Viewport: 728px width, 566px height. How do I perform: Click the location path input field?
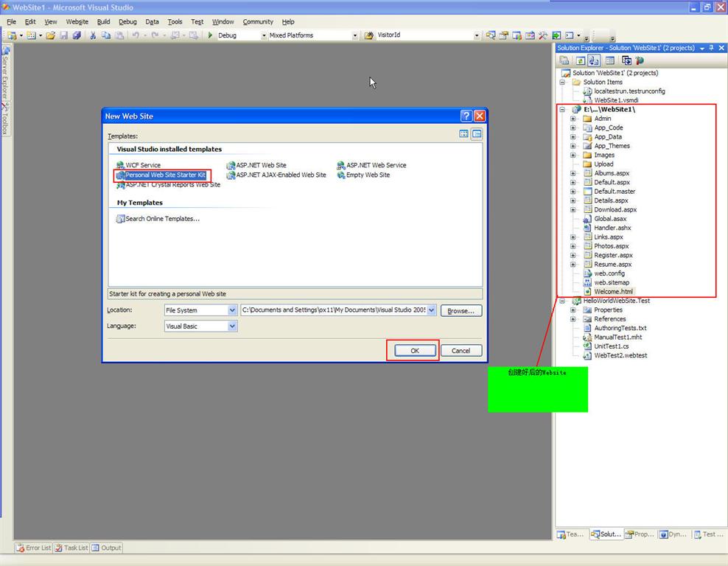point(334,310)
